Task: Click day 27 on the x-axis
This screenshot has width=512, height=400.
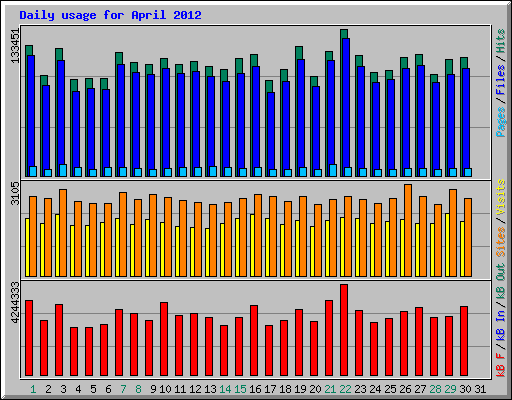Action: (x=420, y=389)
